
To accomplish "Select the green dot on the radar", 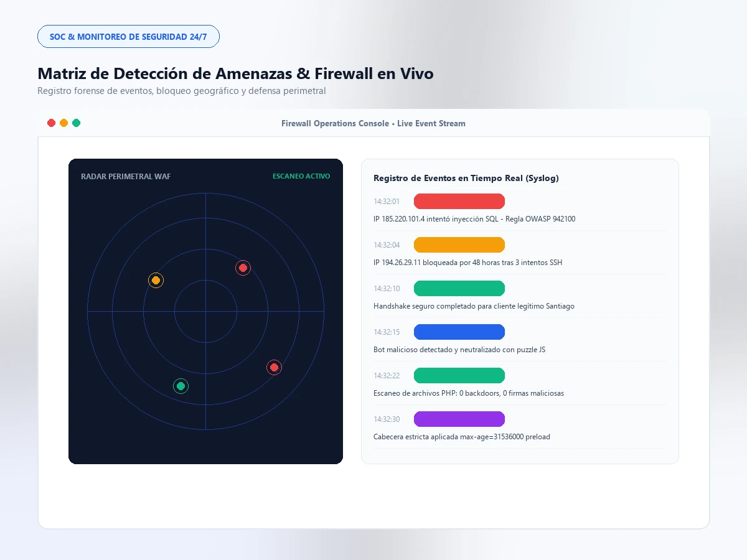I will (x=181, y=386).
